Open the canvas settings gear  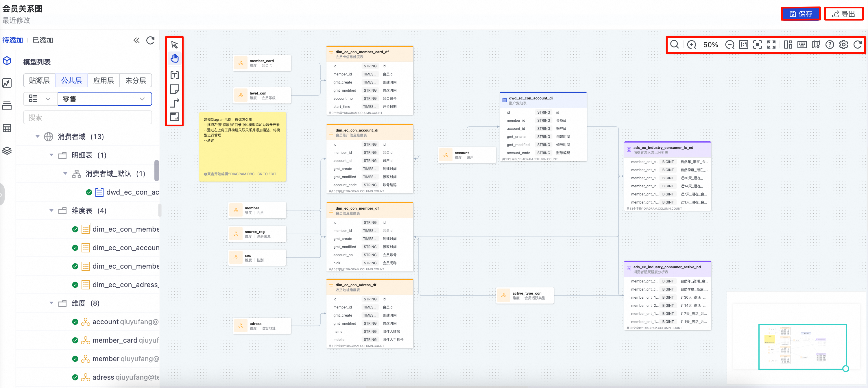[x=843, y=45]
